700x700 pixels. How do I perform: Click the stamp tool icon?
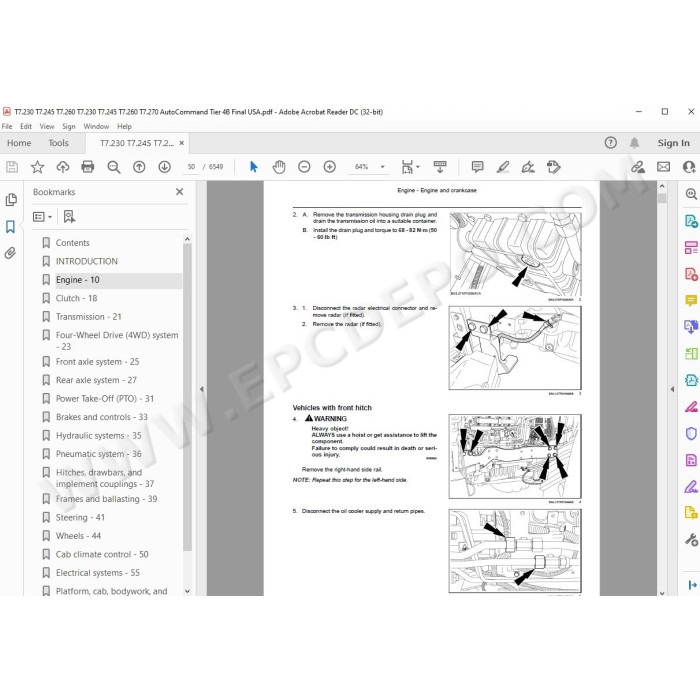[554, 167]
